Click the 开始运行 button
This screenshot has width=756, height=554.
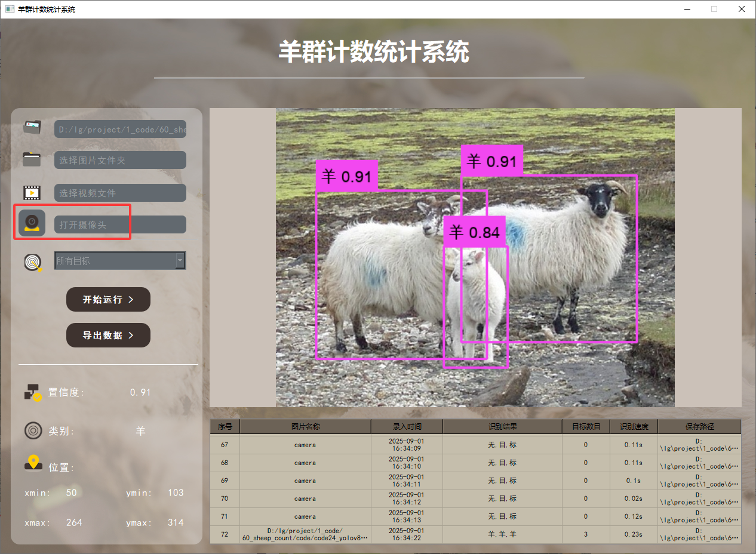click(108, 299)
